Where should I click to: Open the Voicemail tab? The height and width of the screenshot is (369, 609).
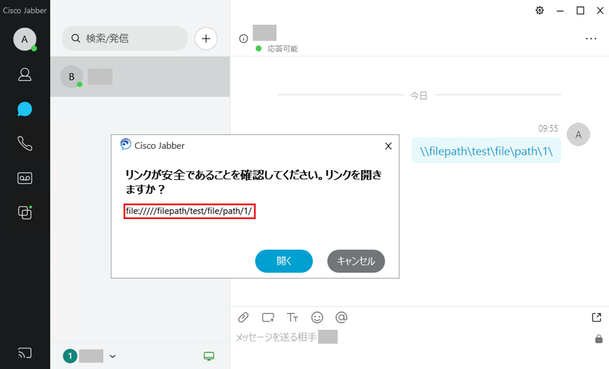[24, 178]
